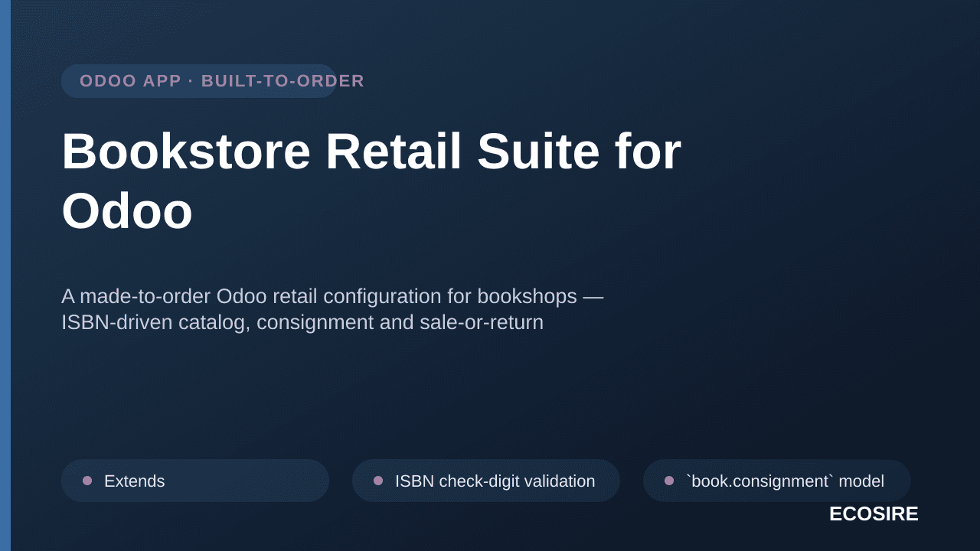This screenshot has height=551, width=980.
Task: Click the made-to-order Odoo retail configuration description
Action: pyautogui.click(x=332, y=309)
